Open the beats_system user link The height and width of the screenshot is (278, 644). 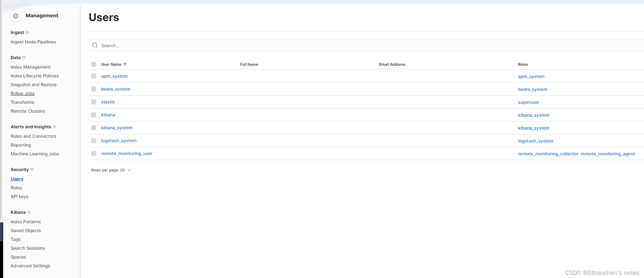(116, 89)
